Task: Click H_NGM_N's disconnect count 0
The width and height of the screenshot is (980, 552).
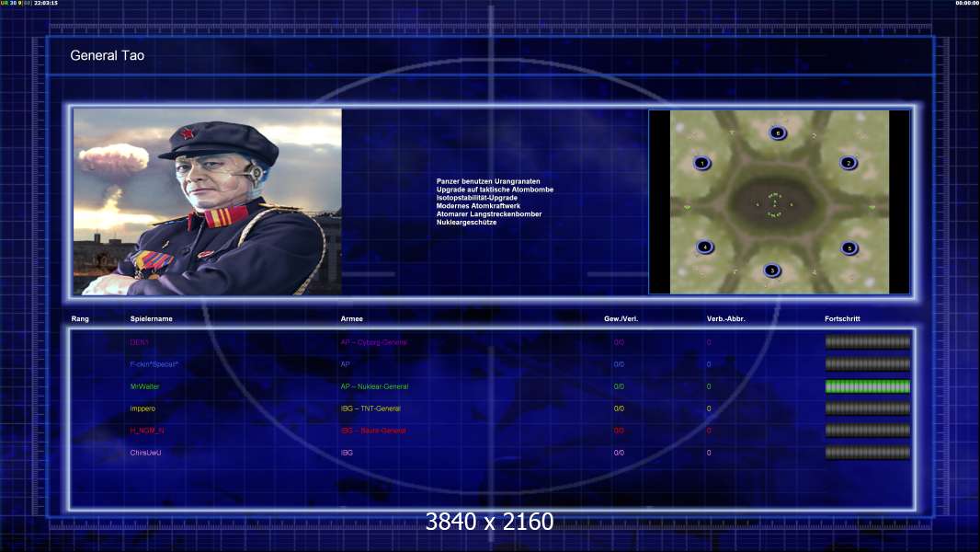Action: click(709, 431)
